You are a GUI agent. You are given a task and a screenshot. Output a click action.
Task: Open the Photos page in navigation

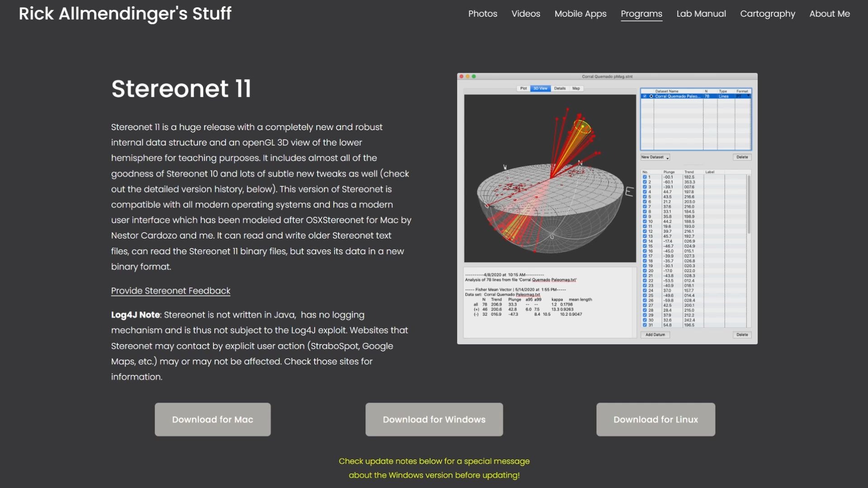point(482,14)
